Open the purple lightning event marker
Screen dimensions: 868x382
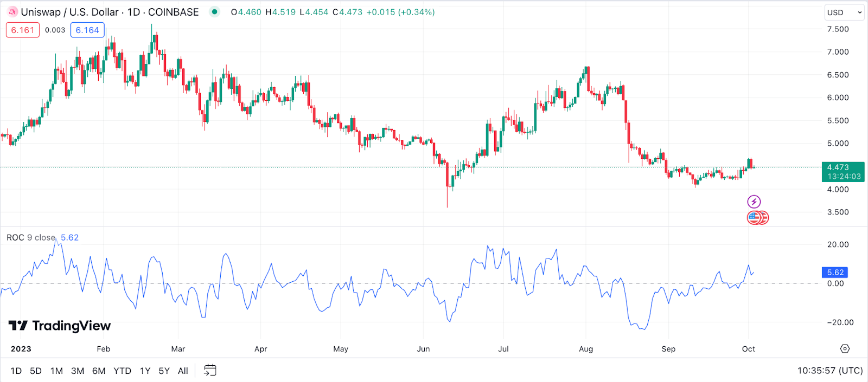[754, 202]
